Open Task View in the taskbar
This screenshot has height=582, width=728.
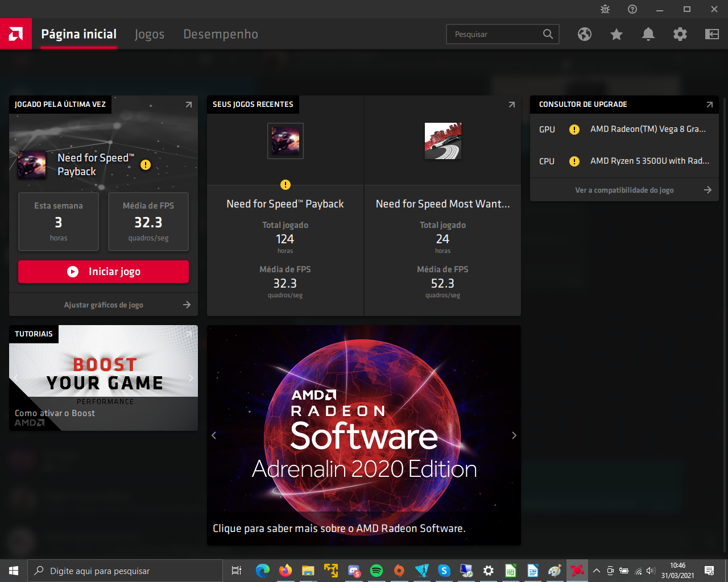pyautogui.click(x=237, y=571)
